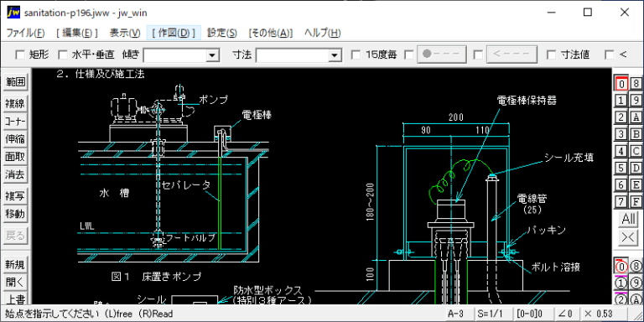Viewport: 644px width, 322px height.
Task: Select circled layer group 8
Action: pos(636,267)
